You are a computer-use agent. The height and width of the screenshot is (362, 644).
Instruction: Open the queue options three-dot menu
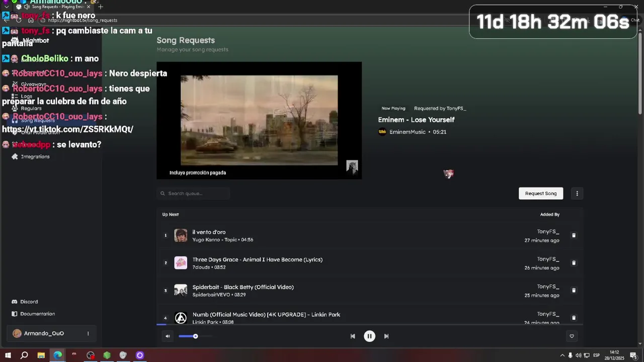[577, 194]
